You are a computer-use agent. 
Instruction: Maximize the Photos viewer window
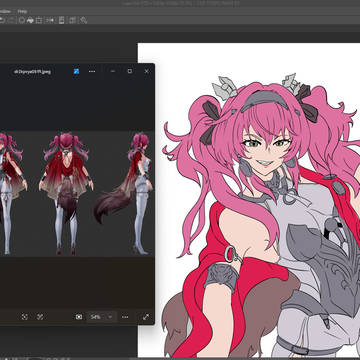coord(130,71)
